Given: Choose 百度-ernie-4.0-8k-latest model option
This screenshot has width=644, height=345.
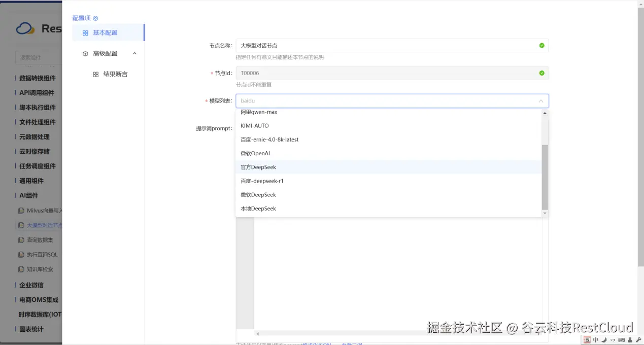Looking at the screenshot, I should [x=388, y=140].
